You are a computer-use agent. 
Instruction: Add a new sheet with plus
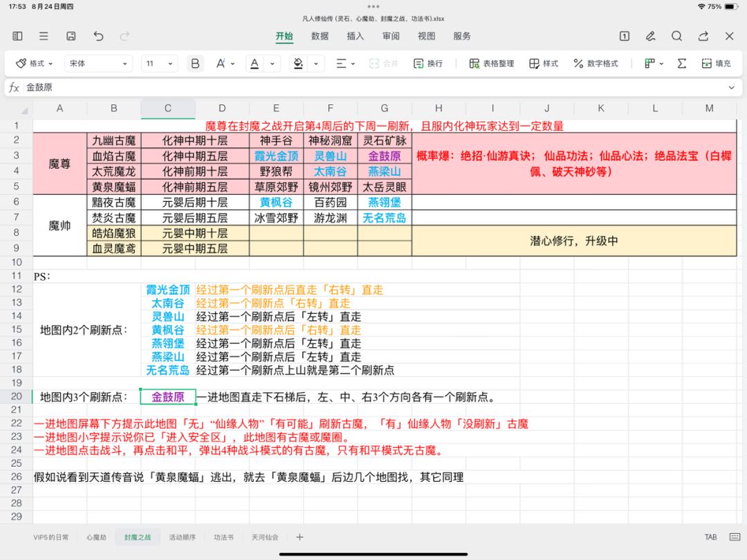pos(299,537)
